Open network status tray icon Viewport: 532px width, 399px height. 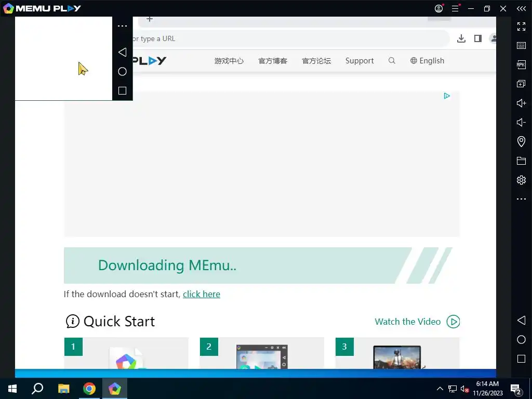tap(453, 389)
